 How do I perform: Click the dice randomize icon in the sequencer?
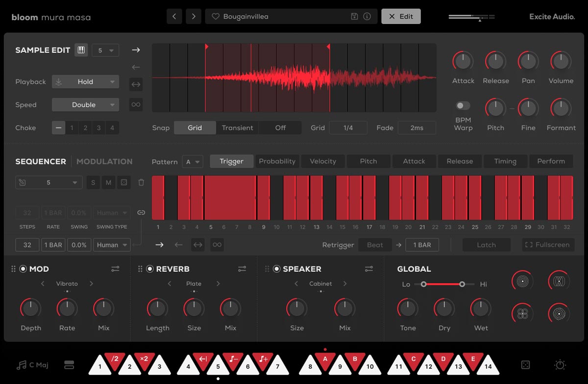(123, 182)
